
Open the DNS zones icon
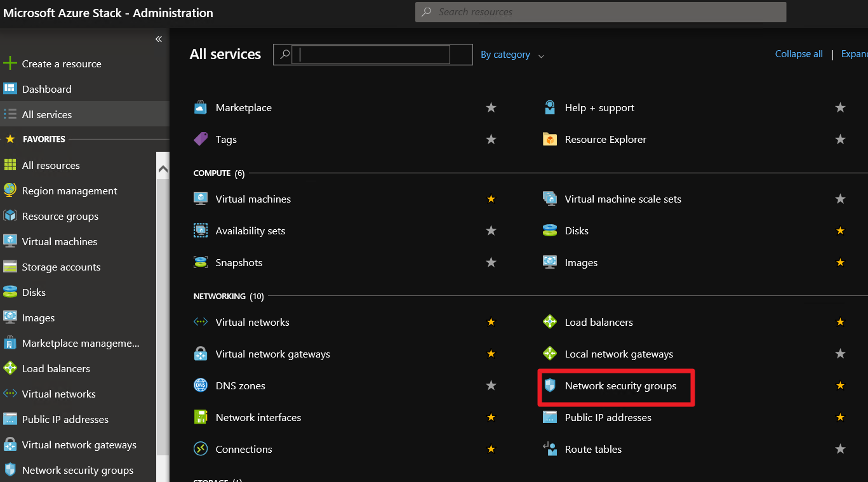click(201, 385)
